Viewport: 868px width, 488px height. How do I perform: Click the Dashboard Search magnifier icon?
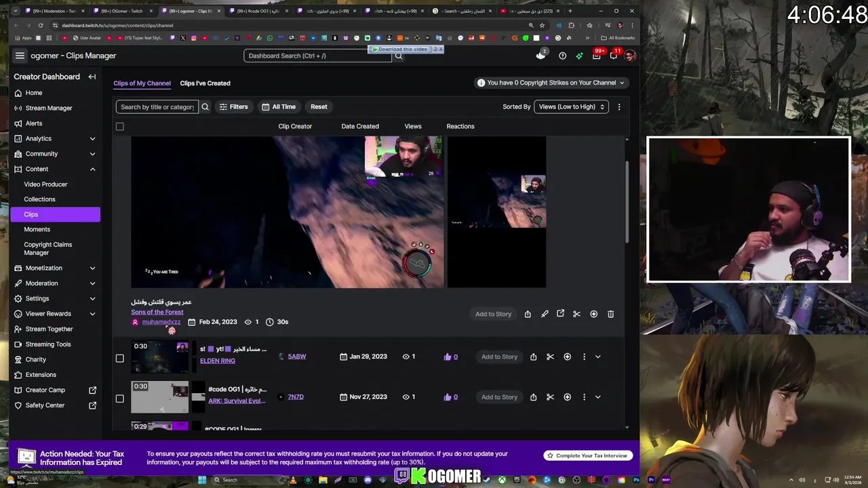pos(399,56)
